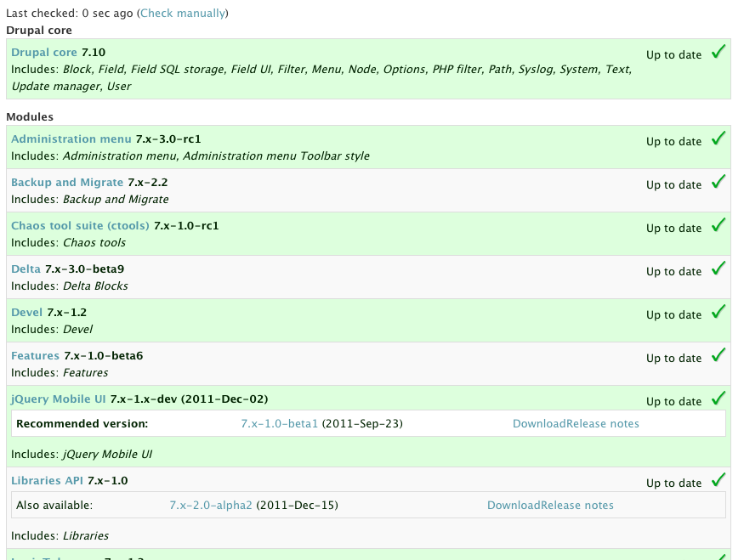Click Up to date status for Administration menu
Screen dimensions: 744x560
[x=673, y=142]
